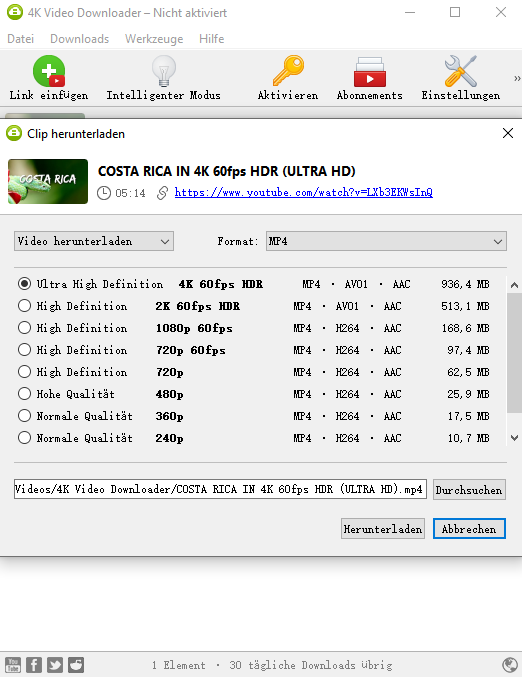
Task: Click the Link einfügen toolbar icon
Action: pyautogui.click(x=49, y=72)
